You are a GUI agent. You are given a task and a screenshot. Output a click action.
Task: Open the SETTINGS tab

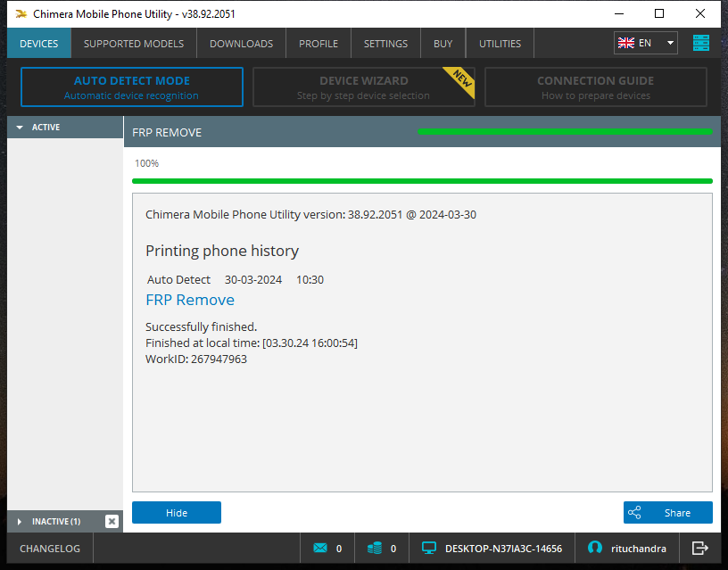coord(385,43)
